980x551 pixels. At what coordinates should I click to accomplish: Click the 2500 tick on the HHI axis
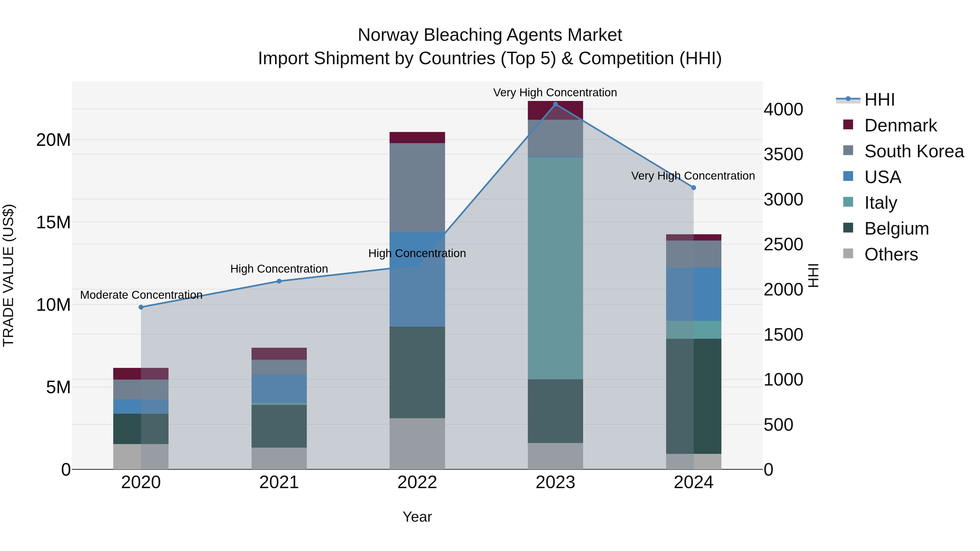[x=784, y=245]
